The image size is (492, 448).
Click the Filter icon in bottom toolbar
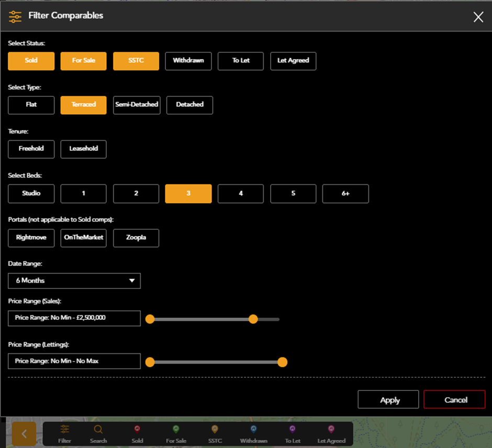(x=64, y=430)
